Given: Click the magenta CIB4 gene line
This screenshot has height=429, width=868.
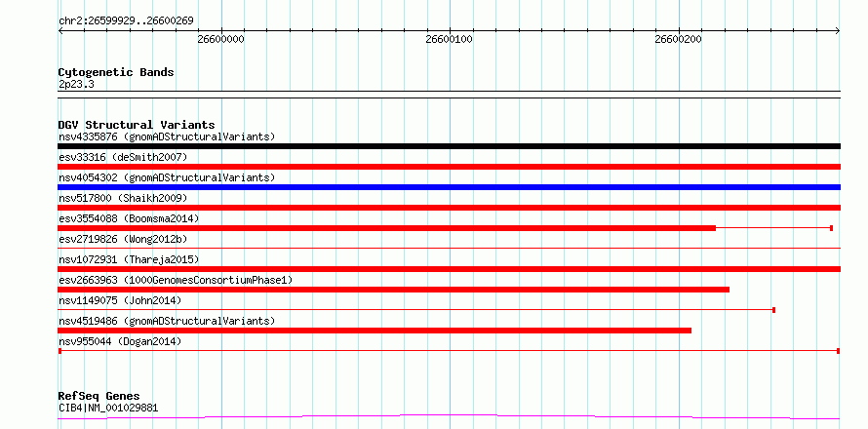Looking at the screenshot, I should coord(449,415).
